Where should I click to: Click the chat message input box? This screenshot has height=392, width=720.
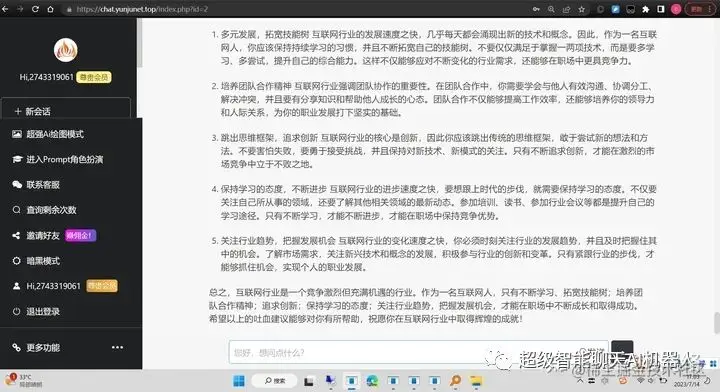[418, 353]
